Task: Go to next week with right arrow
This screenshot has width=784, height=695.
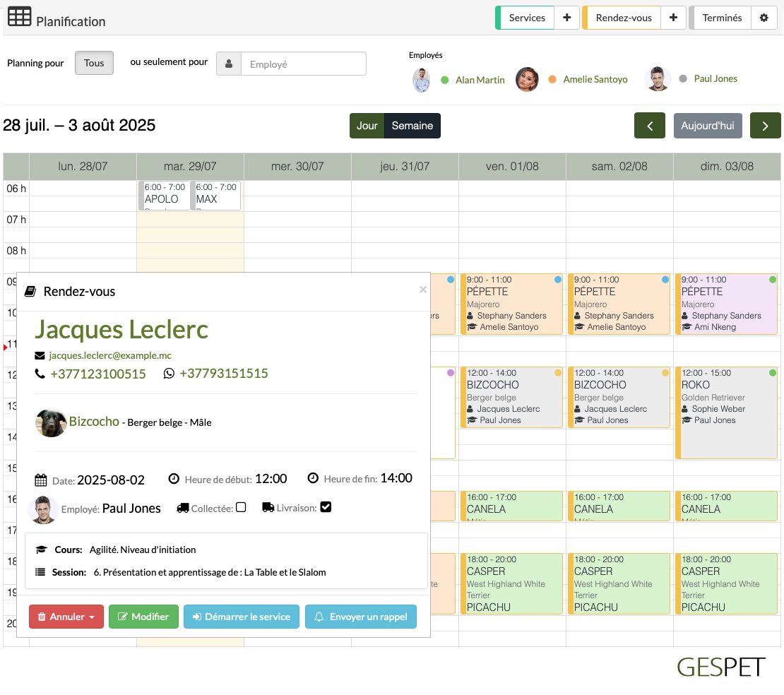Action: [x=765, y=126]
